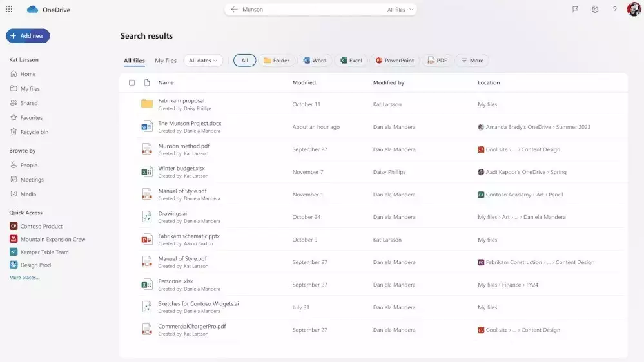This screenshot has height=362, width=644.
Task: Open The Munson Project.docx file name
Action: pyautogui.click(x=190, y=123)
